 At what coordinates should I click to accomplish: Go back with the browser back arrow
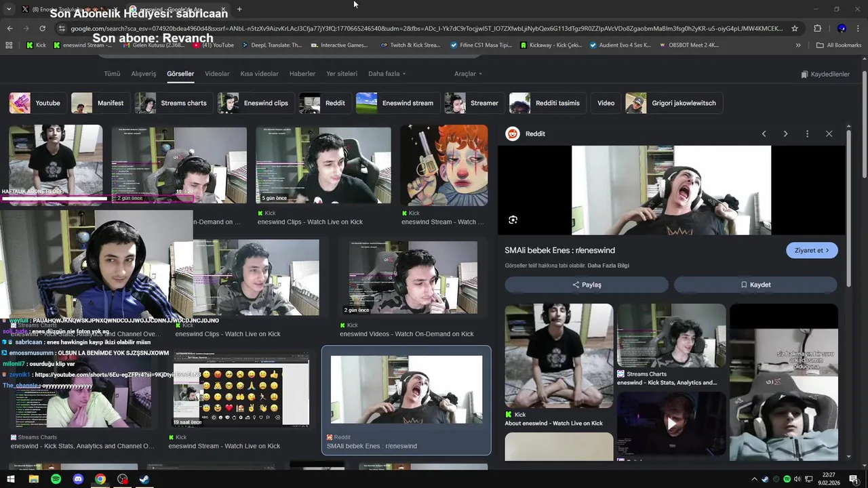[x=9, y=28]
